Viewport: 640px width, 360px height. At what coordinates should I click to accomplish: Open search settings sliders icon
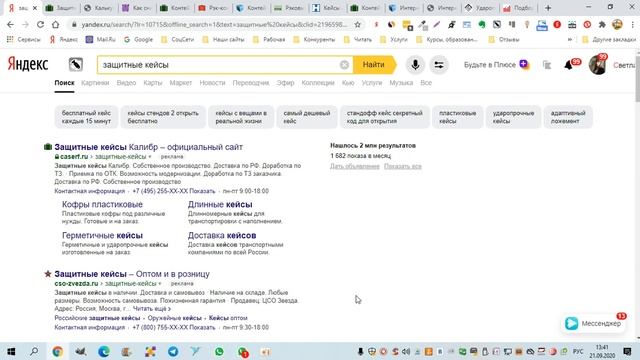(439, 65)
